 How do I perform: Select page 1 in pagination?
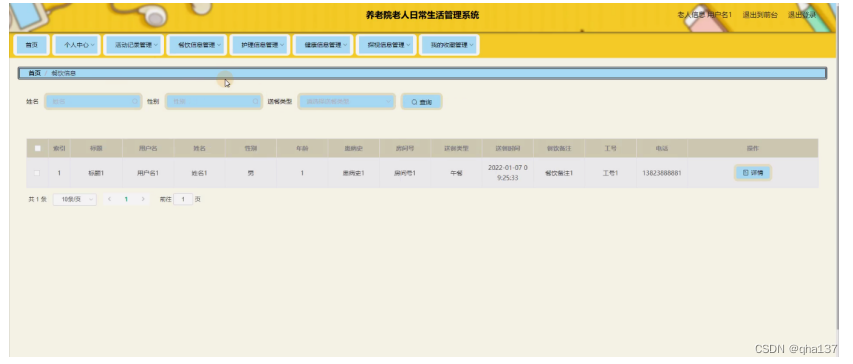click(126, 200)
